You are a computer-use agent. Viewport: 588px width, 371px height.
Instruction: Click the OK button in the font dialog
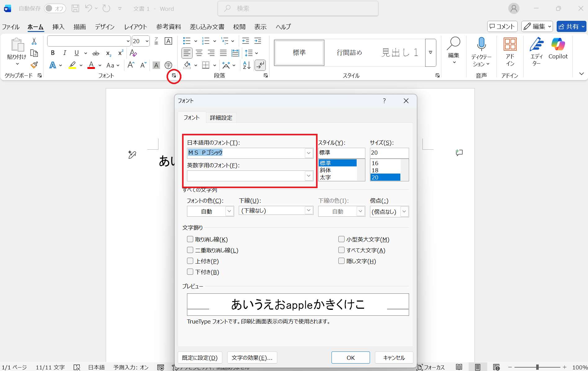(350, 358)
